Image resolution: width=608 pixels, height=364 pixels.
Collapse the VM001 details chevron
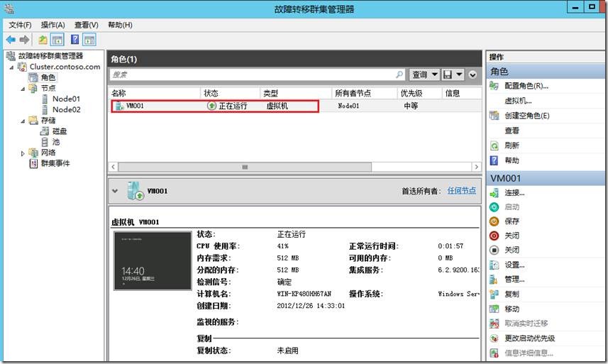115,191
